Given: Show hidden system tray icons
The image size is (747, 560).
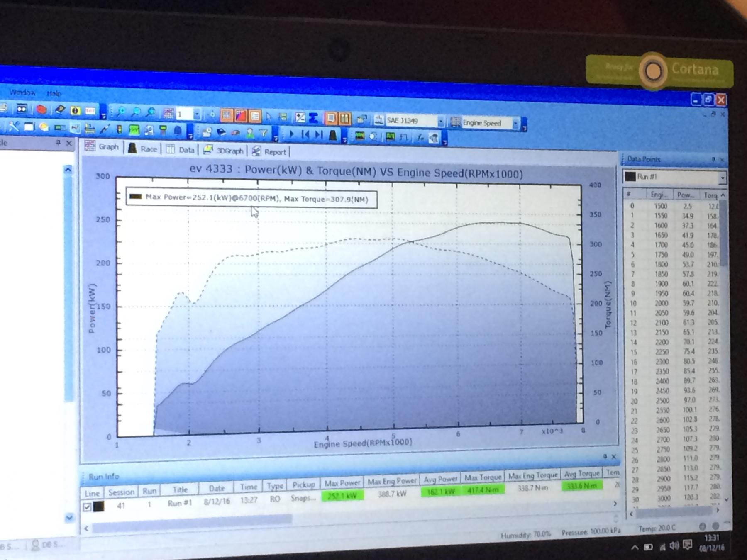Looking at the screenshot, I should (x=635, y=548).
